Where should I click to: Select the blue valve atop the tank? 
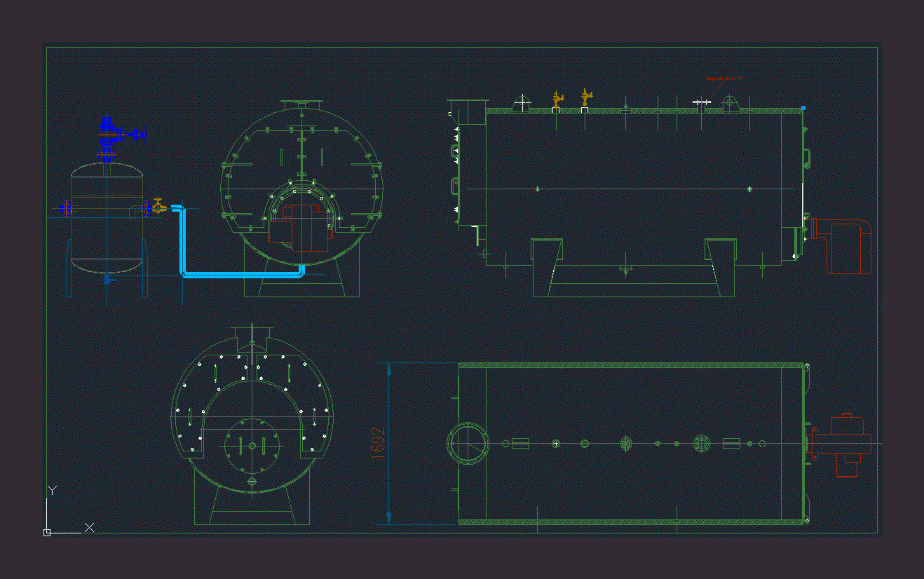tap(107, 126)
